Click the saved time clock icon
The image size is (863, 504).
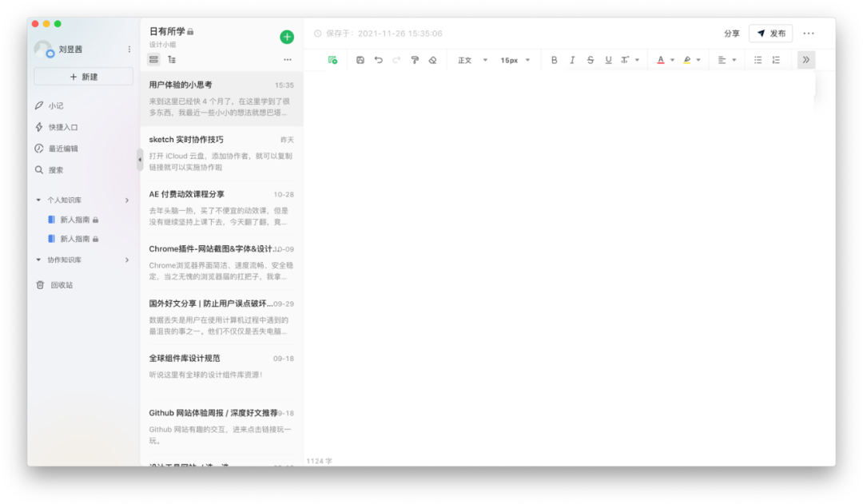[317, 34]
